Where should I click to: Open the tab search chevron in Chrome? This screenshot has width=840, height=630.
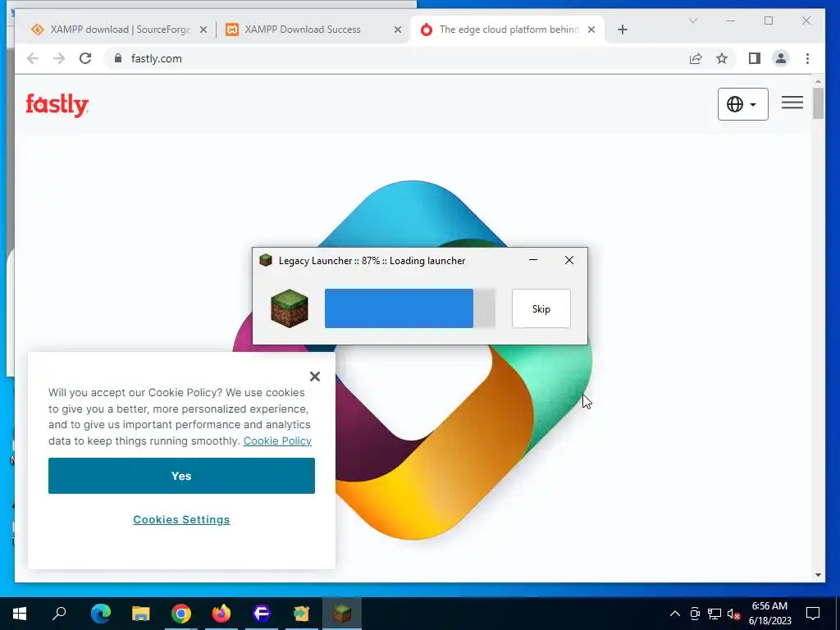693,21
